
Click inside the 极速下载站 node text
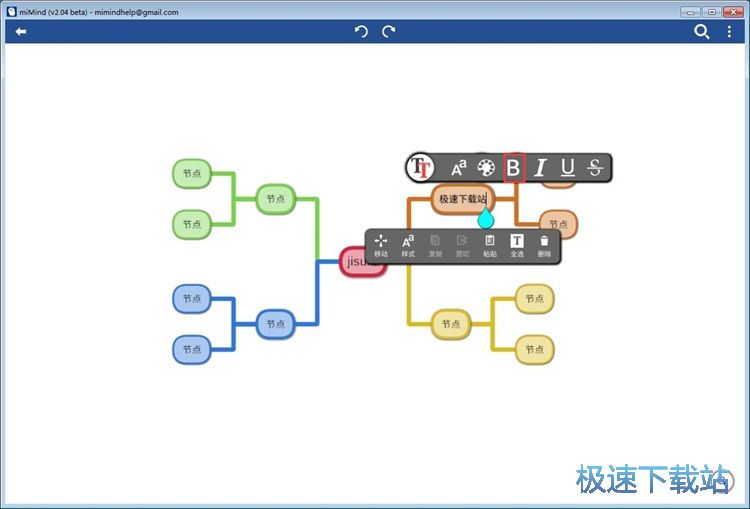pyautogui.click(x=463, y=199)
